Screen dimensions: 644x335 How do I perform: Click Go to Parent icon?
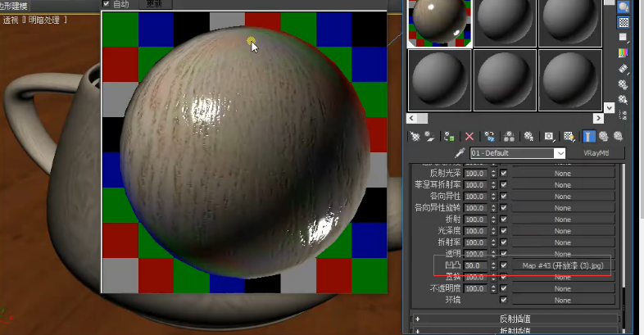[x=603, y=136]
